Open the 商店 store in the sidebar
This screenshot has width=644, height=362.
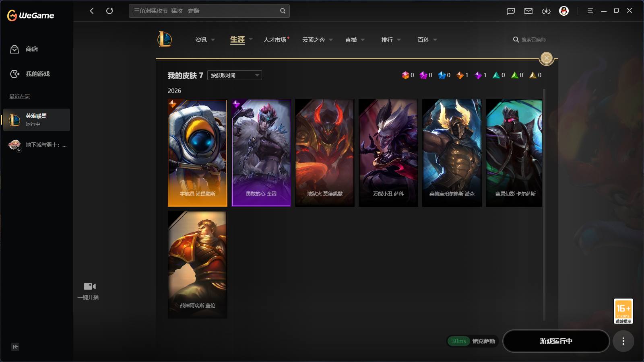[24, 49]
